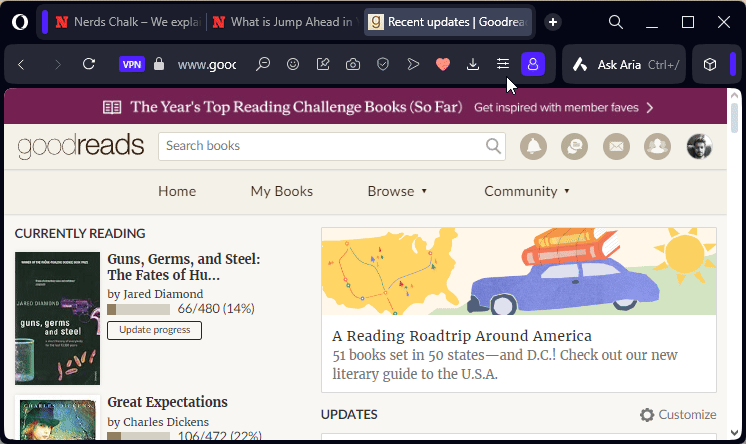Click reading progress bar for Guns, Germs, and Steel
This screenshot has width=746, height=444.
[x=138, y=310]
